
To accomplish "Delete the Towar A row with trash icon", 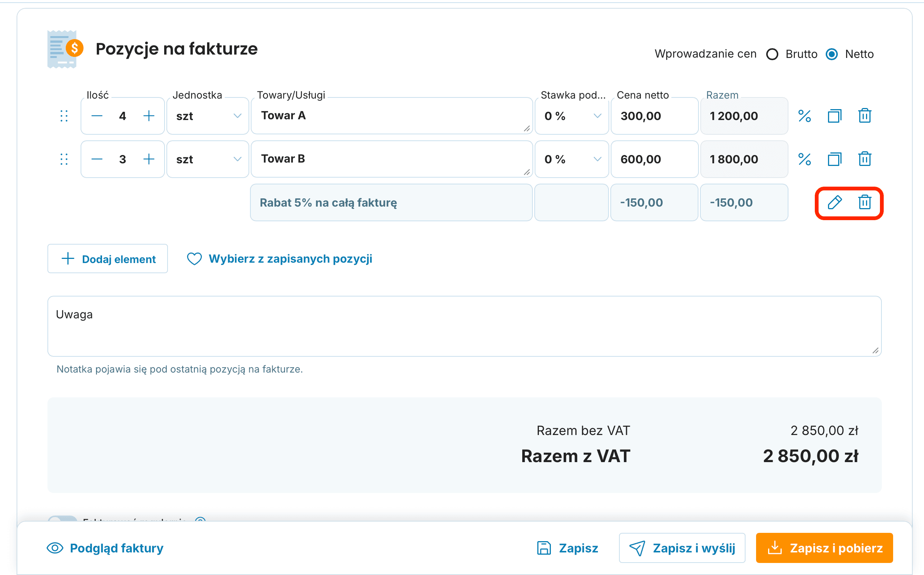I will tap(864, 116).
